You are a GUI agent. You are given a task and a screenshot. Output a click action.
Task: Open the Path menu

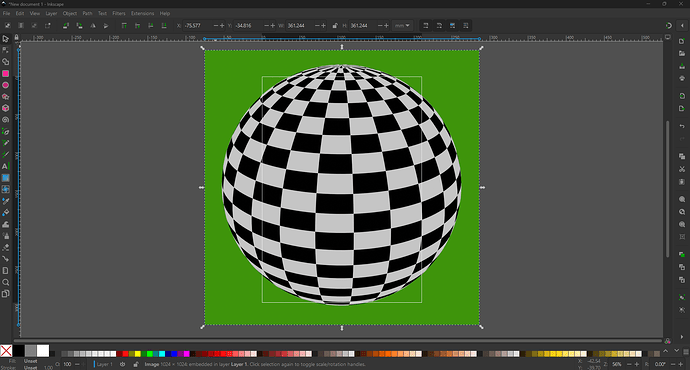click(87, 13)
